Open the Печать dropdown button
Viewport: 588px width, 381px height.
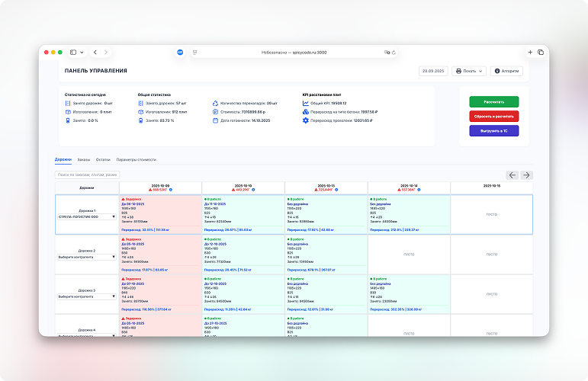click(x=469, y=71)
